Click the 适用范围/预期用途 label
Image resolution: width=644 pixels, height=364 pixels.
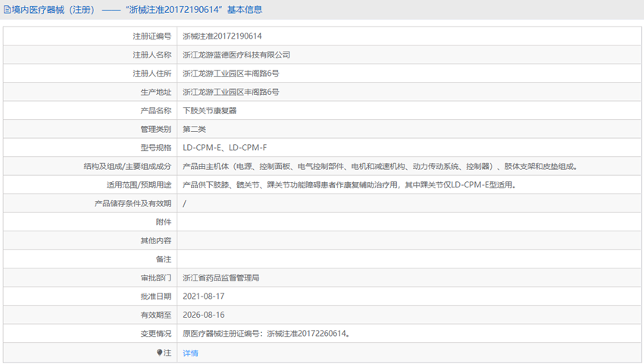(x=139, y=185)
